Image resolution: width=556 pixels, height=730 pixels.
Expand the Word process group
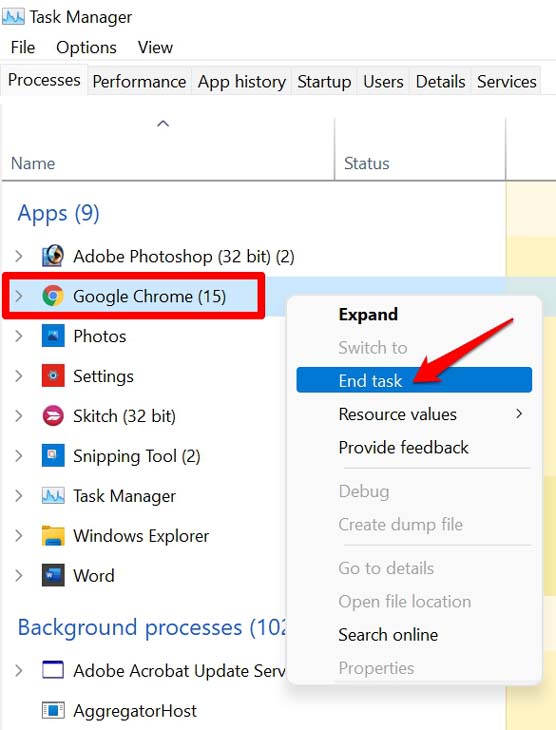(x=19, y=576)
